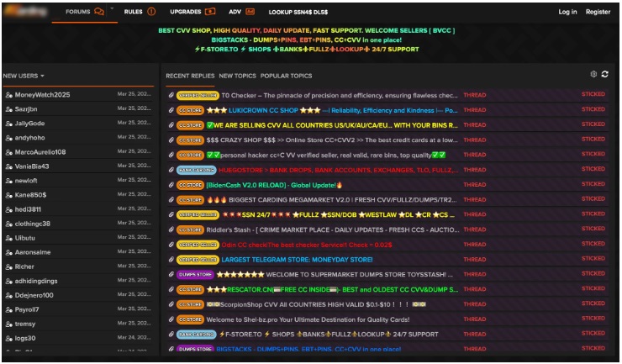The image size is (622, 364).
Task: Click the THREAD label on the LUKICROWN row
Action: coord(474,110)
